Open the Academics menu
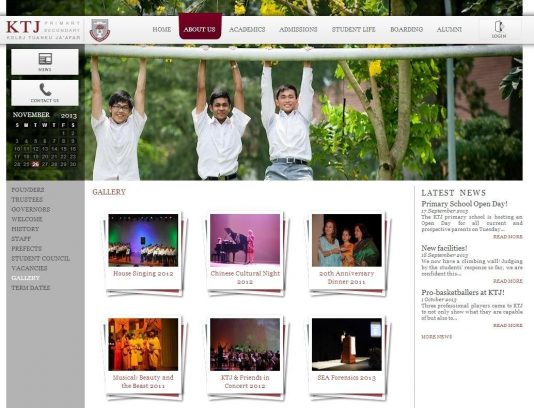This screenshot has width=534, height=408. pyautogui.click(x=247, y=30)
